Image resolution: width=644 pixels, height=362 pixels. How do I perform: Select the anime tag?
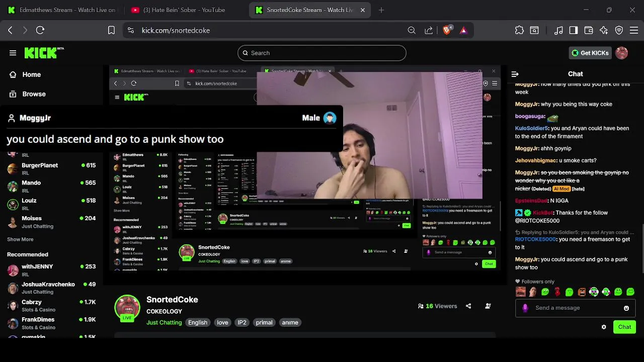coord(290,322)
